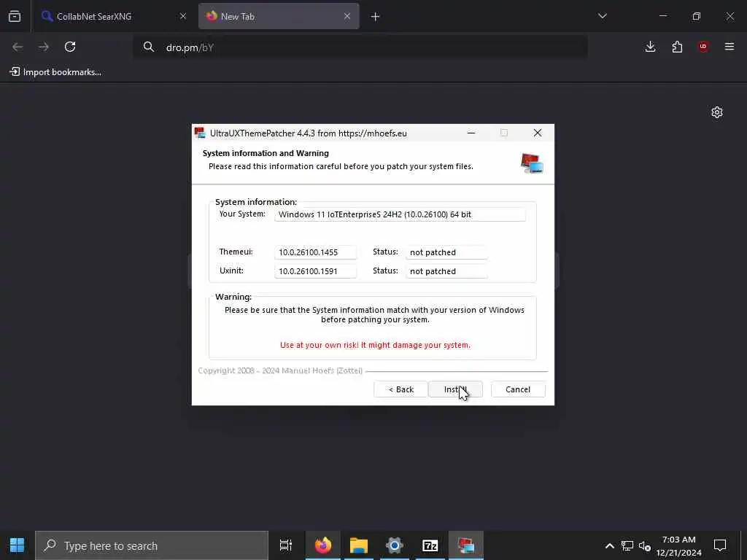Click the search magnifier in the address bar
This screenshot has height=560, width=747.
pos(149,47)
